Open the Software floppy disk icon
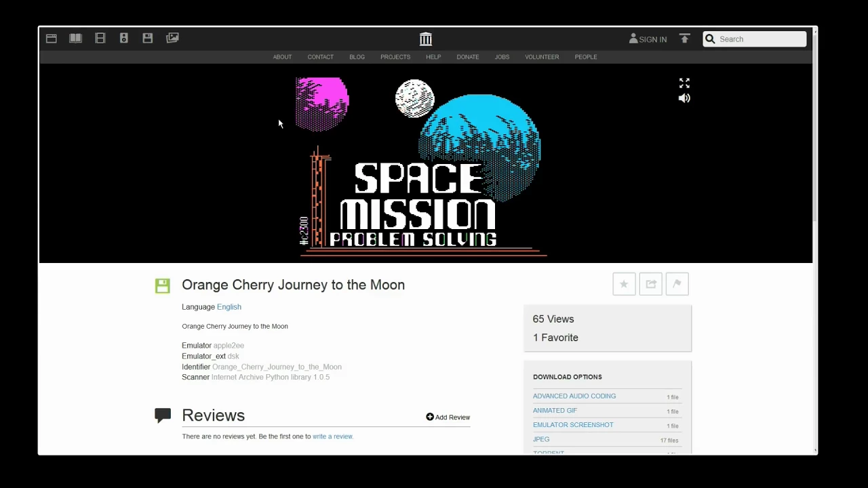The height and width of the screenshot is (488, 868). click(x=148, y=39)
